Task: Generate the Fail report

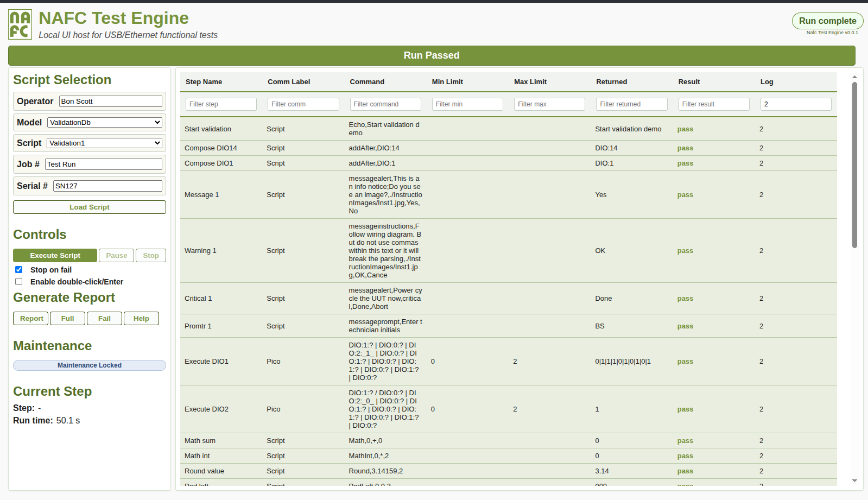Action: pyautogui.click(x=104, y=319)
